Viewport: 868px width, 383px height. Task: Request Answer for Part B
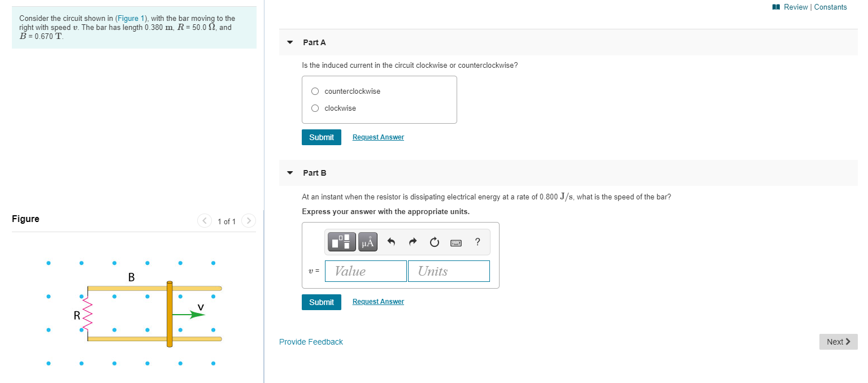coord(377,301)
